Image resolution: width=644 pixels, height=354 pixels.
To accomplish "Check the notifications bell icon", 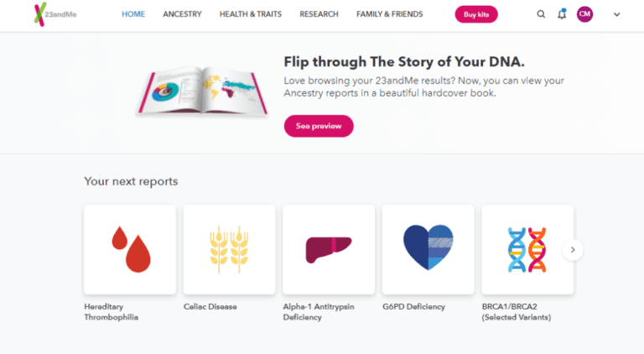I will point(562,14).
